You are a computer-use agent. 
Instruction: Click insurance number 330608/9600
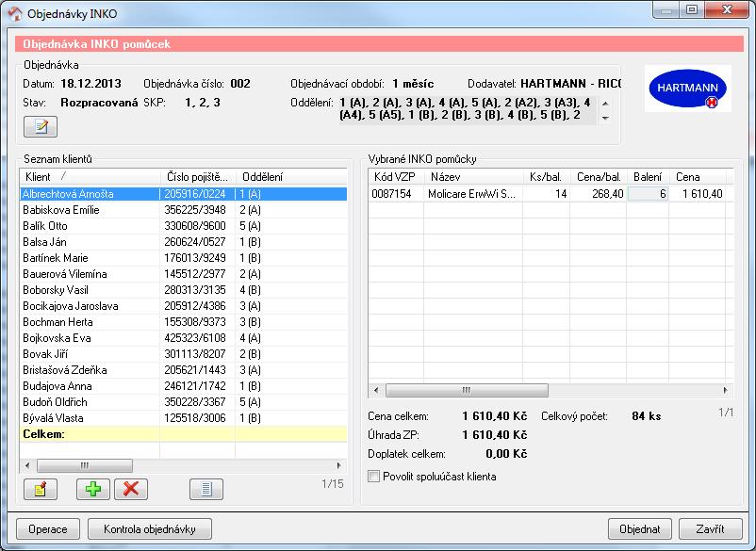click(195, 226)
